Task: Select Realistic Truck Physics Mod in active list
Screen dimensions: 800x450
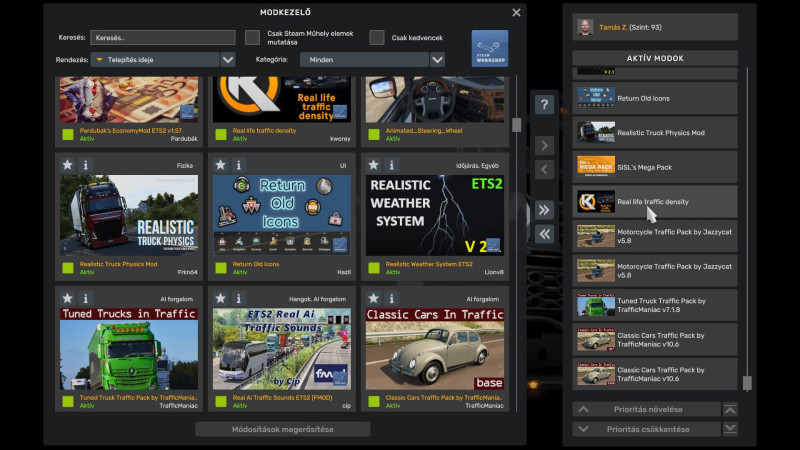Action: [655, 133]
